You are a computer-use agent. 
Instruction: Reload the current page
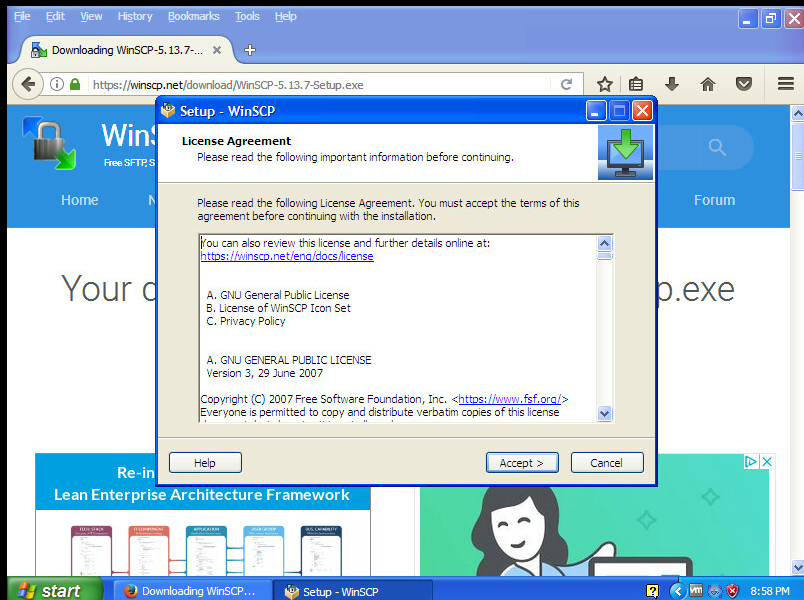point(566,84)
